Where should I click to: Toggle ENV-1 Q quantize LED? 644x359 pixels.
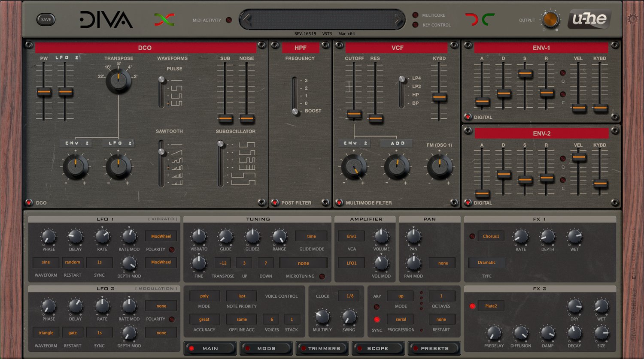(563, 73)
